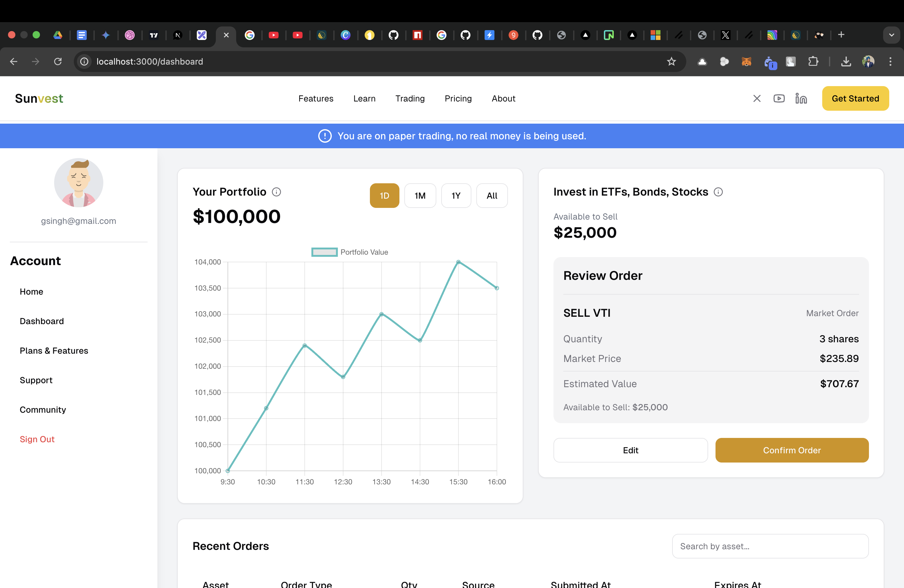This screenshot has width=904, height=588.
Task: Click the X (Twitter) social icon in header
Action: [x=757, y=98]
